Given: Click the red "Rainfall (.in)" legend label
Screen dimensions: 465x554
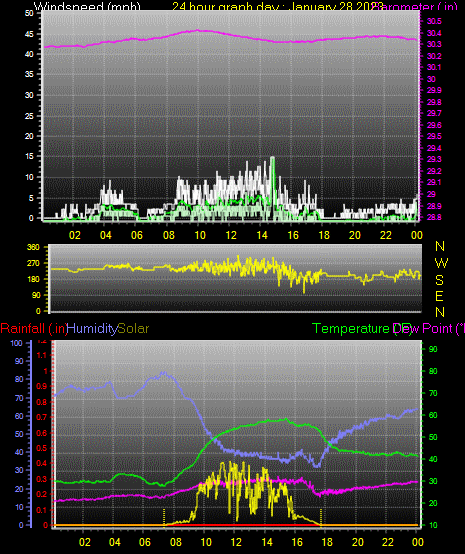Looking at the screenshot, I should coord(34,329).
